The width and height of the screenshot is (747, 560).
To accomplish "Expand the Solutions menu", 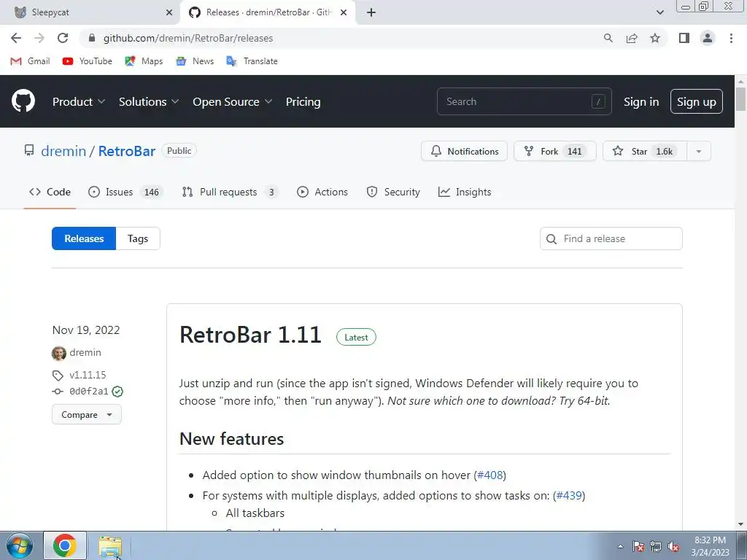I will tap(149, 101).
